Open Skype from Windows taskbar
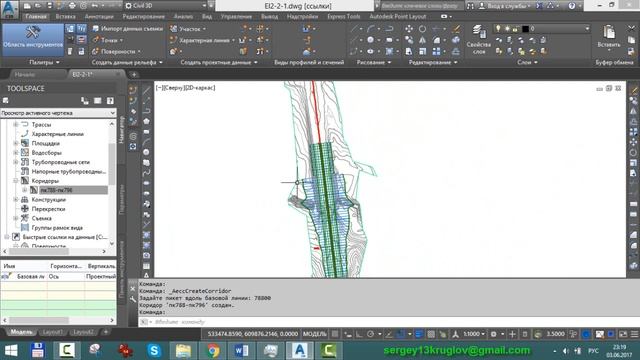 click(x=154, y=350)
